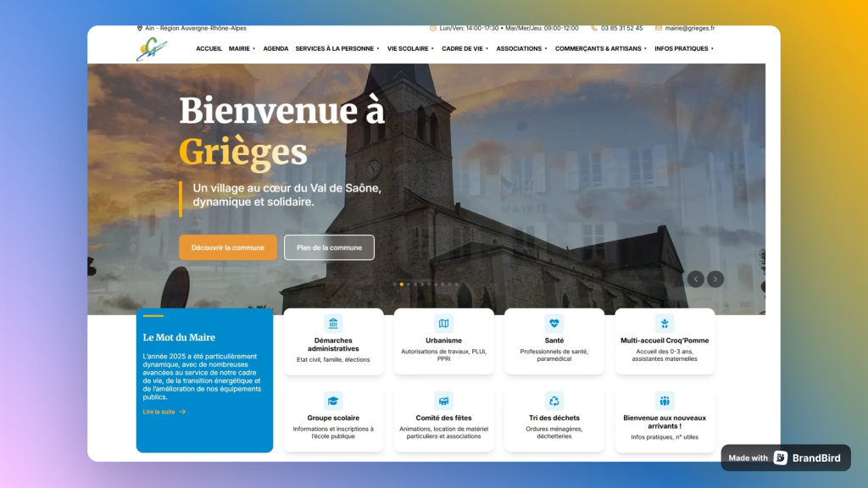
Task: Expand the Commerçants & Artisans dropdown
Action: (601, 48)
